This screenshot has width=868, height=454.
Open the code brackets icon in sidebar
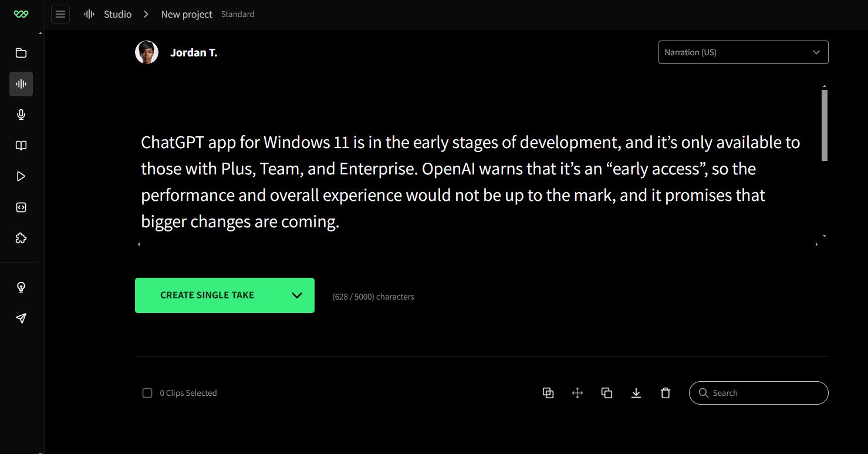[21, 207]
